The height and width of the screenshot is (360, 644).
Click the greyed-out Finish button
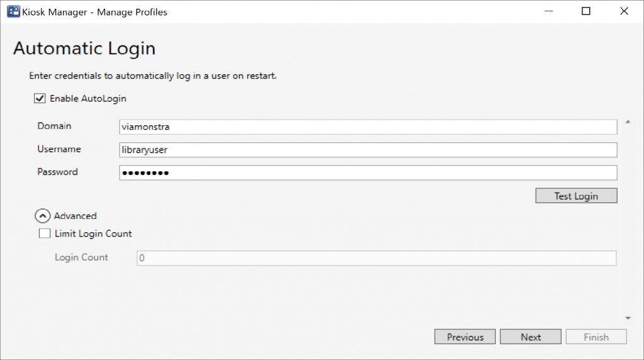(596, 337)
